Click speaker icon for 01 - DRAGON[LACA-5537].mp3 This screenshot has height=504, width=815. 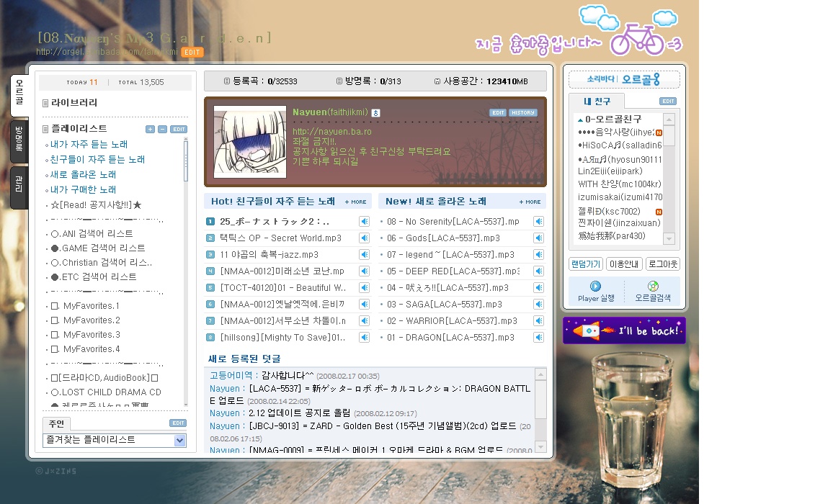(x=539, y=338)
